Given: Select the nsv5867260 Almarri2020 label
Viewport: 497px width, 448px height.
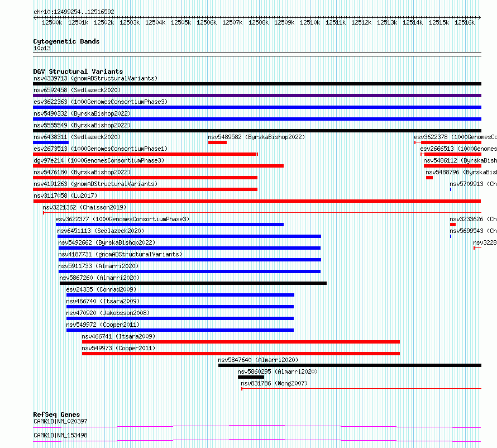Looking at the screenshot, I should (x=99, y=278).
